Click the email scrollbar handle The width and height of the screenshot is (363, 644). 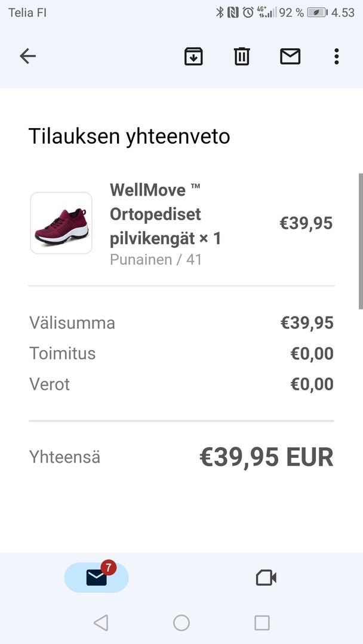click(x=359, y=241)
